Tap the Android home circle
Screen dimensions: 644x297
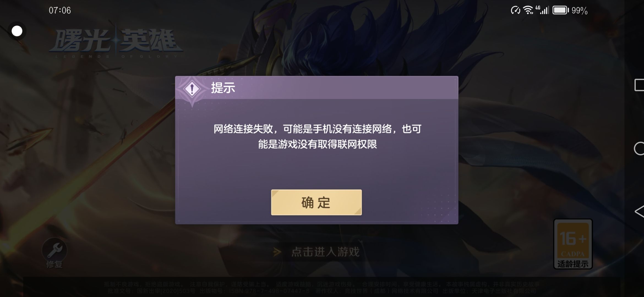click(639, 149)
